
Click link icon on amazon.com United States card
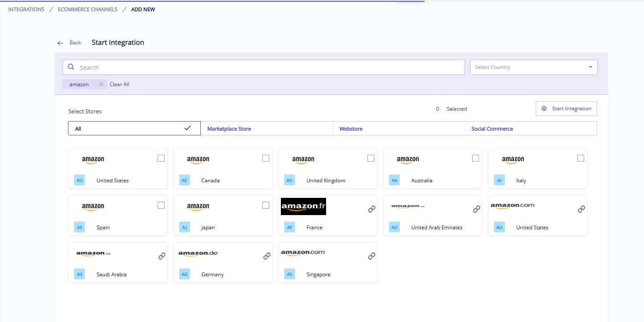582,209
